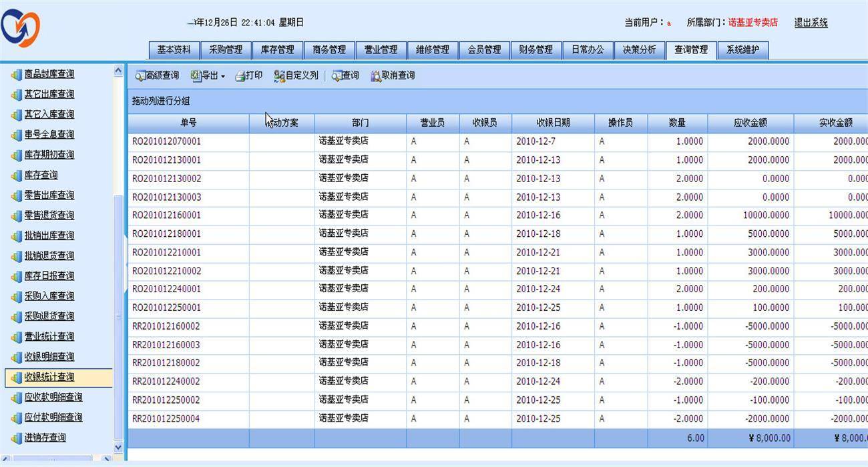The width and height of the screenshot is (868, 467).
Task: Click the icon beside 商品封库查询
Action: click(16, 74)
